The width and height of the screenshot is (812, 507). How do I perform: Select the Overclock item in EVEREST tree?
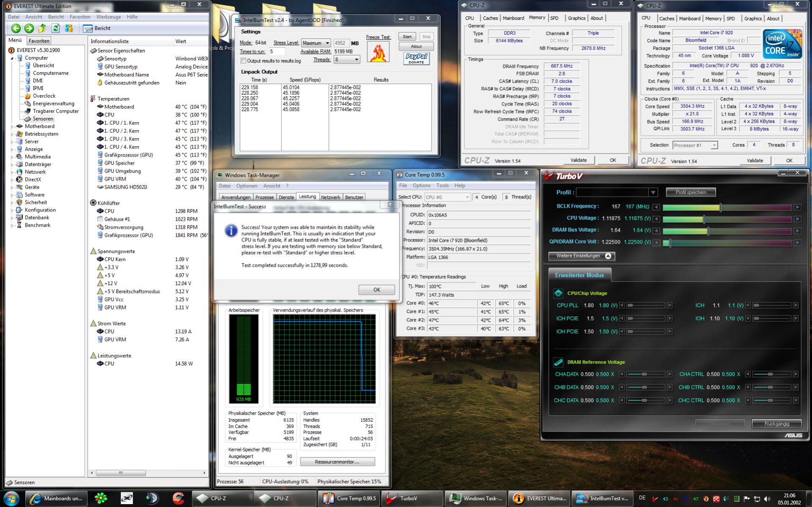tap(44, 96)
